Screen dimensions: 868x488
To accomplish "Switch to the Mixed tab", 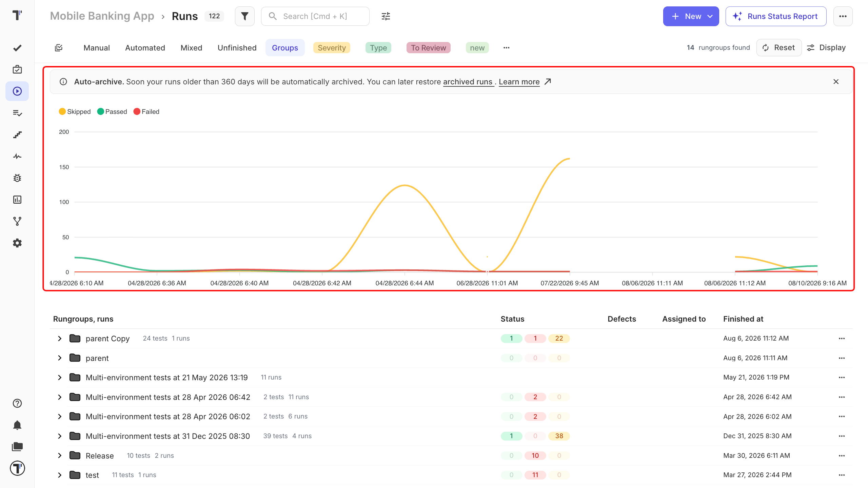I will click(x=191, y=48).
